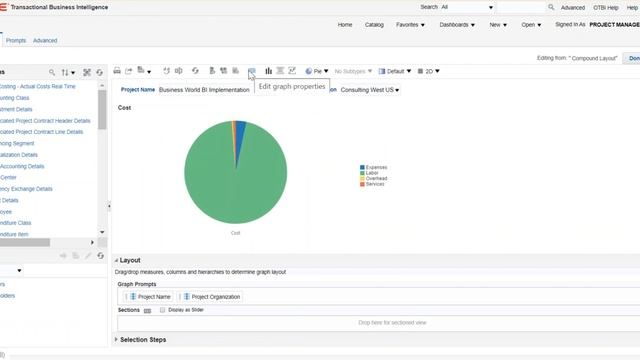
Task: Click the undo-style icon next in the toolbar
Action: (x=166, y=71)
